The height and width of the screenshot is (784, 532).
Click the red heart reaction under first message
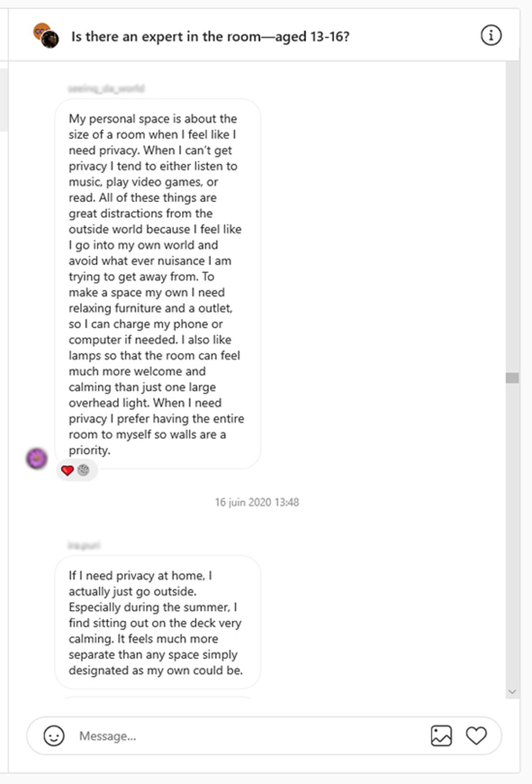coord(67,470)
